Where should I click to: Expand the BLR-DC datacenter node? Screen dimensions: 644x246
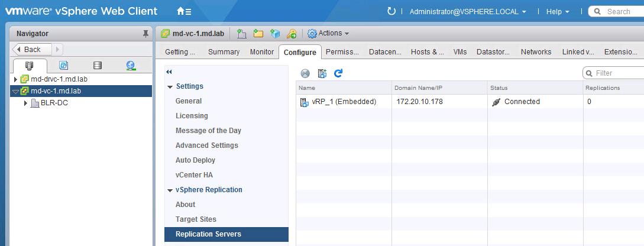[26, 103]
